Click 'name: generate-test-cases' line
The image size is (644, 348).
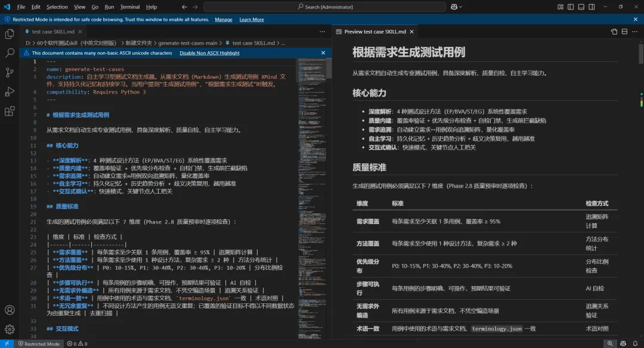tap(85, 69)
